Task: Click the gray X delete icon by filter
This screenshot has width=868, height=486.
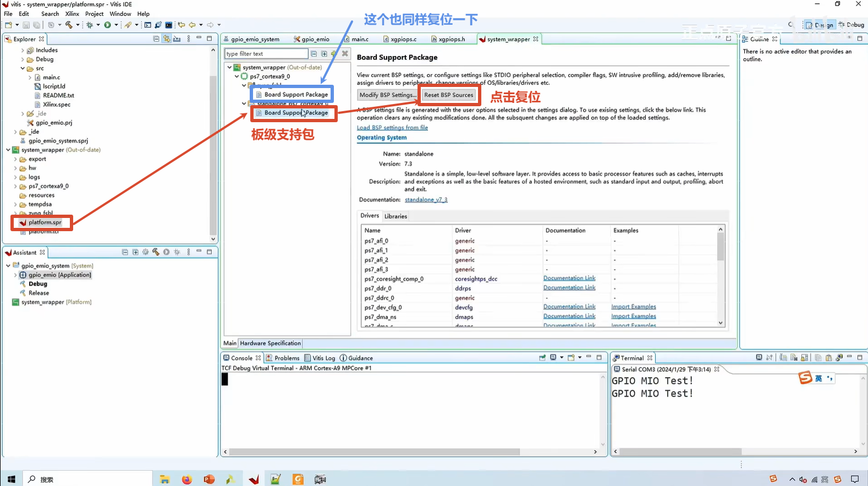Action: 345,54
